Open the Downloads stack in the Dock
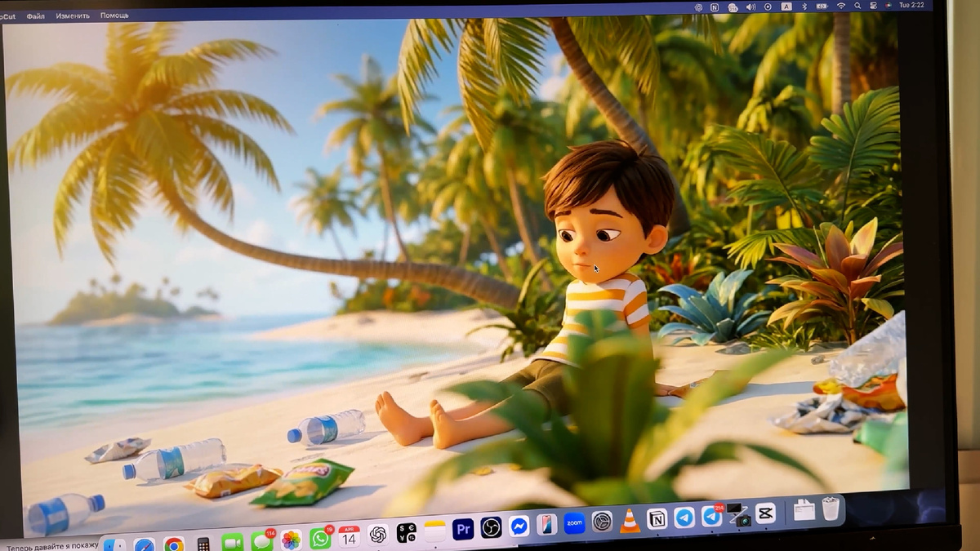Image resolution: width=980 pixels, height=551 pixels. (x=804, y=510)
